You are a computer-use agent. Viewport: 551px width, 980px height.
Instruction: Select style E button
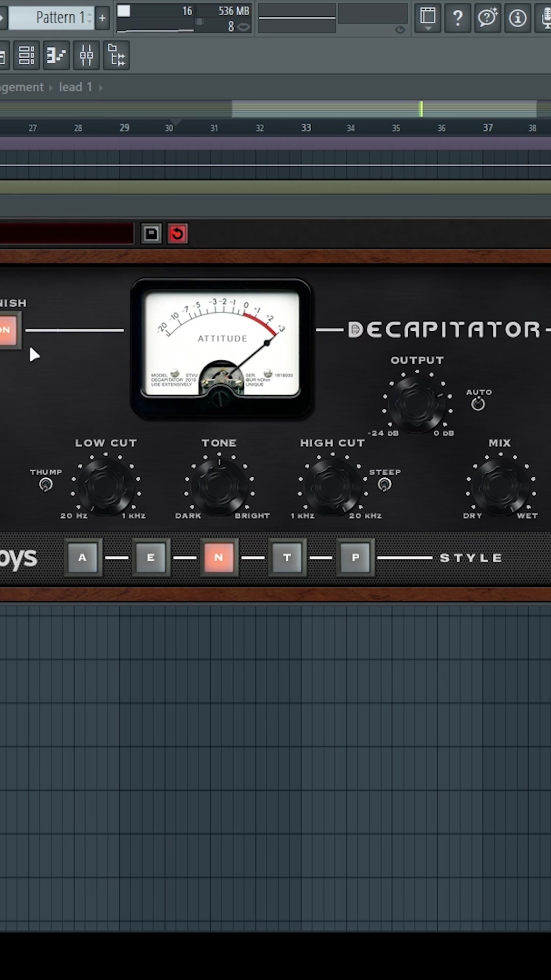click(151, 557)
